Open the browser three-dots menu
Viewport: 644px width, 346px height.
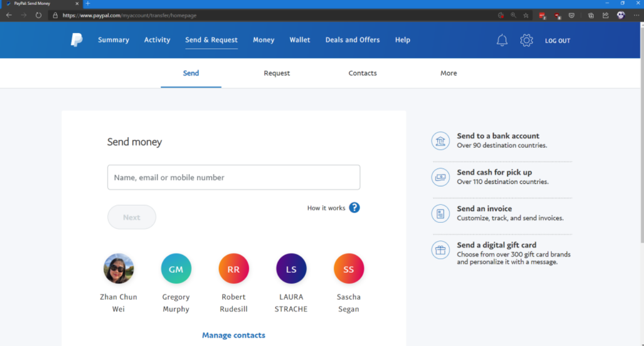pyautogui.click(x=636, y=15)
